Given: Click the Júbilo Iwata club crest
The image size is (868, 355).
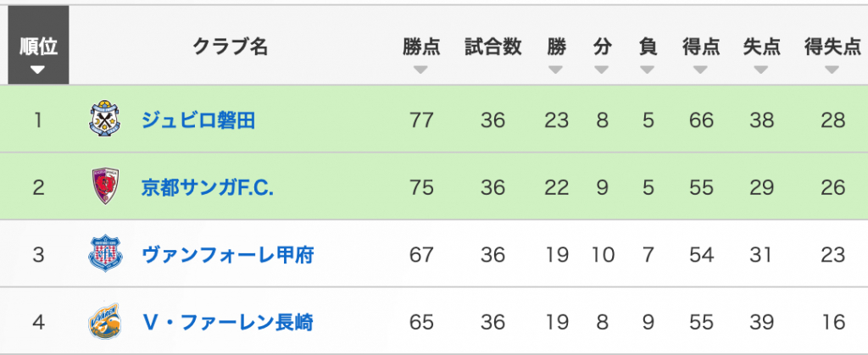Looking at the screenshot, I should click(105, 119).
